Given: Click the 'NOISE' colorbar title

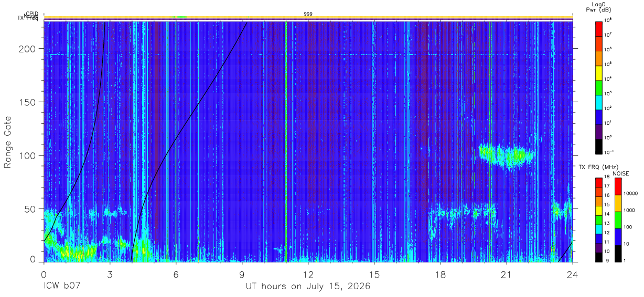Looking at the screenshot, I should coord(621,173).
